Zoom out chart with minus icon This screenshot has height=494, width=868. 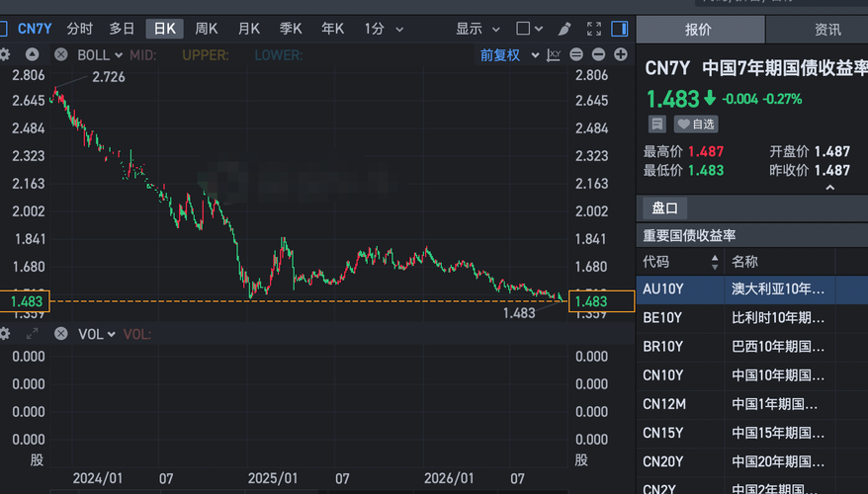point(598,54)
